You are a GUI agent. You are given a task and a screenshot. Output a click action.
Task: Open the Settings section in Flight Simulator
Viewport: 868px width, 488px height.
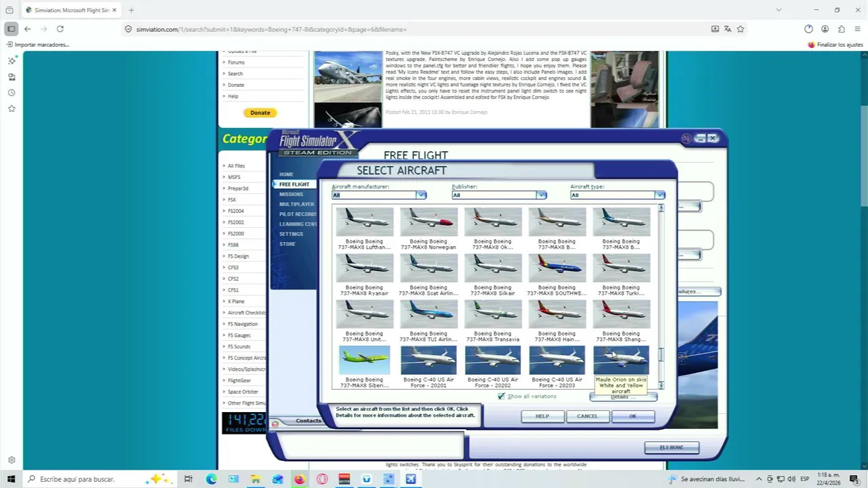click(291, 234)
